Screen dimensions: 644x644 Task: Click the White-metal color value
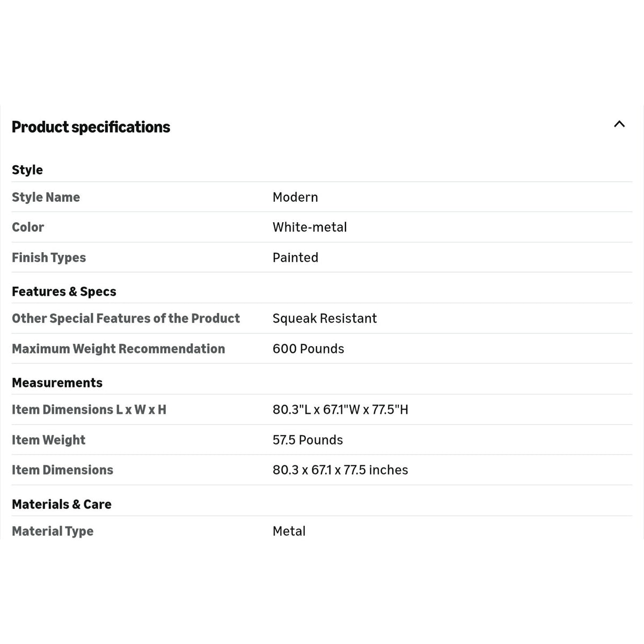pyautogui.click(x=310, y=227)
